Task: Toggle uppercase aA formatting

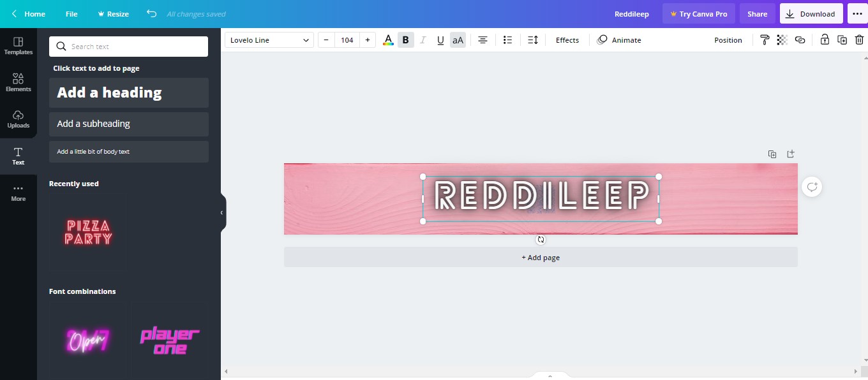Action: pyautogui.click(x=458, y=40)
